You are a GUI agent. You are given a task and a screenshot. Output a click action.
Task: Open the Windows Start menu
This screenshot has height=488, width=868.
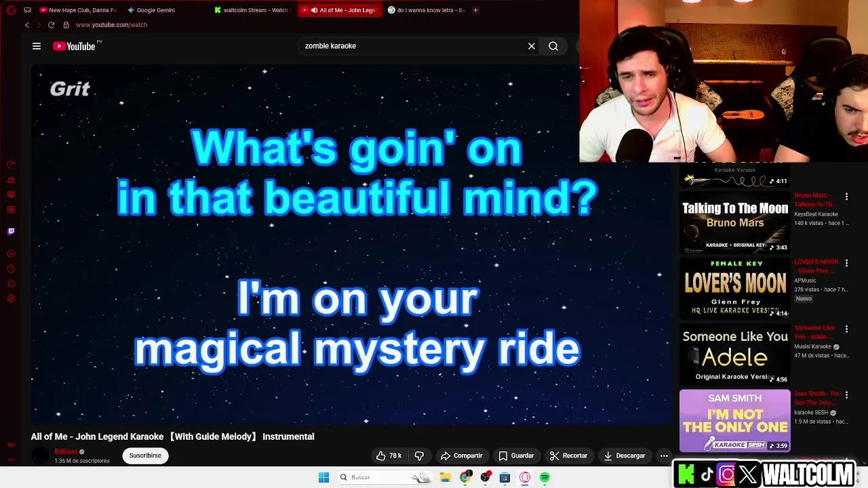(x=323, y=477)
